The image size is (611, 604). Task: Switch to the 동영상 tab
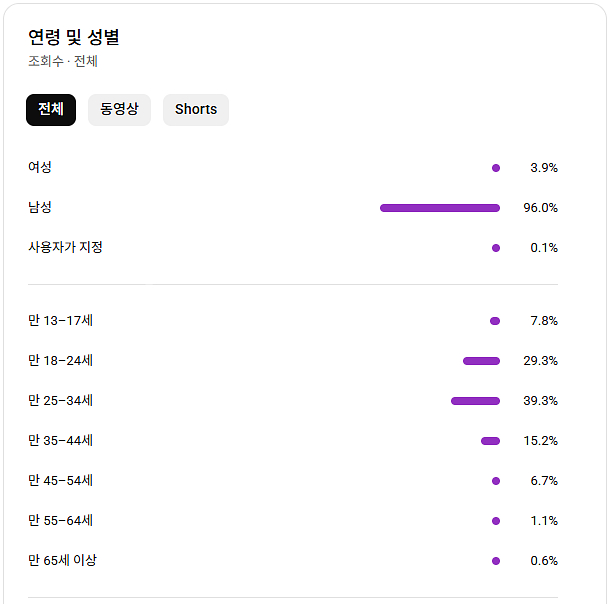pos(119,110)
